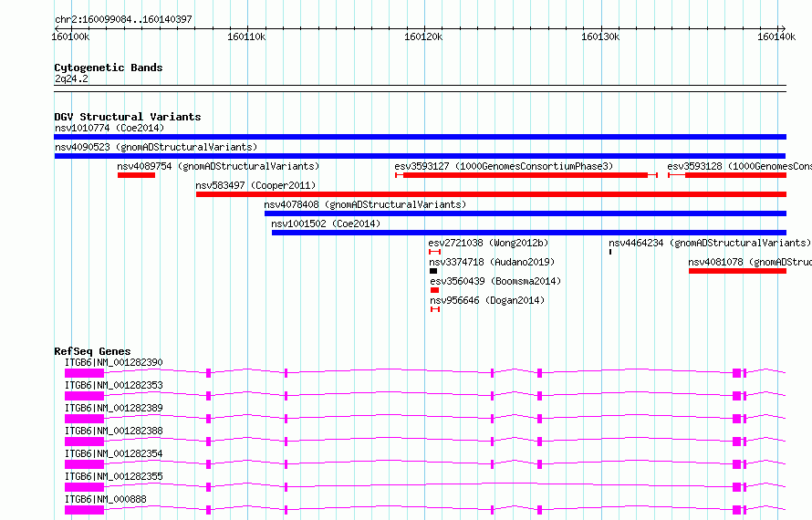
Task: Open the ITGB6|NM_001282390 transcript label
Action: (114, 362)
